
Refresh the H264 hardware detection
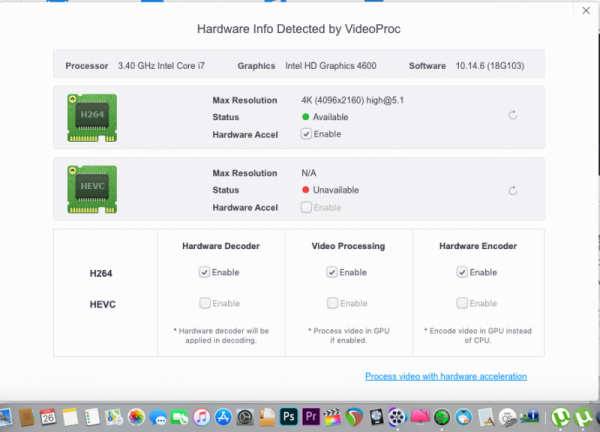pos(513,115)
